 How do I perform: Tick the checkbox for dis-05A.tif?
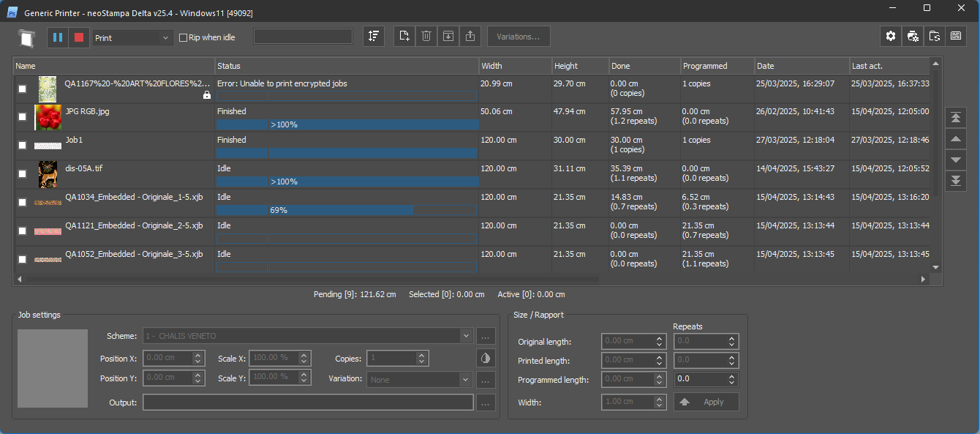tap(23, 173)
